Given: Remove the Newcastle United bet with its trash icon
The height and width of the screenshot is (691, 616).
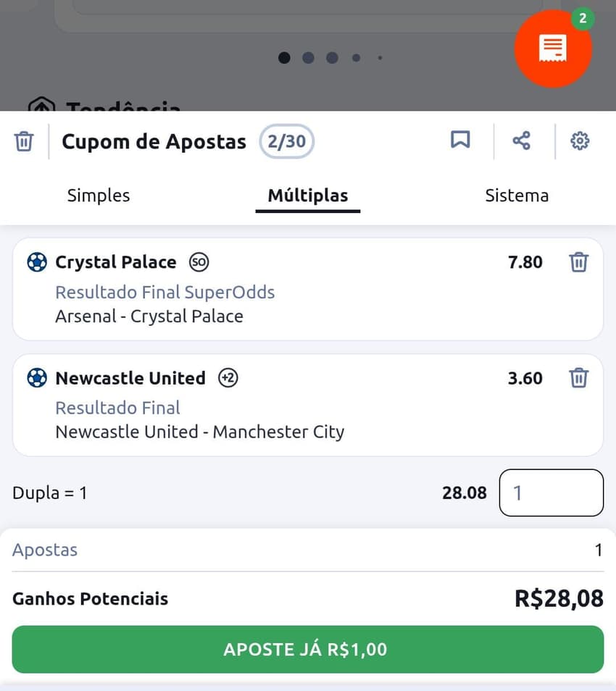Looking at the screenshot, I should (578, 378).
